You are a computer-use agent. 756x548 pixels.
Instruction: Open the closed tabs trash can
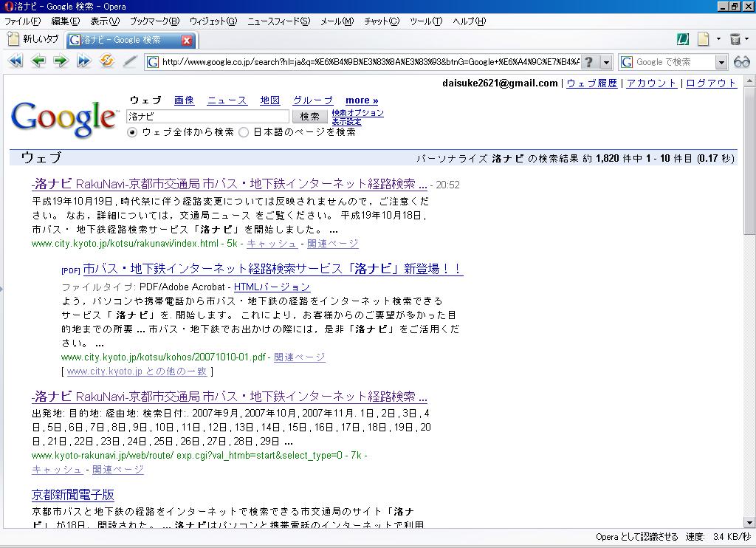click(735, 39)
